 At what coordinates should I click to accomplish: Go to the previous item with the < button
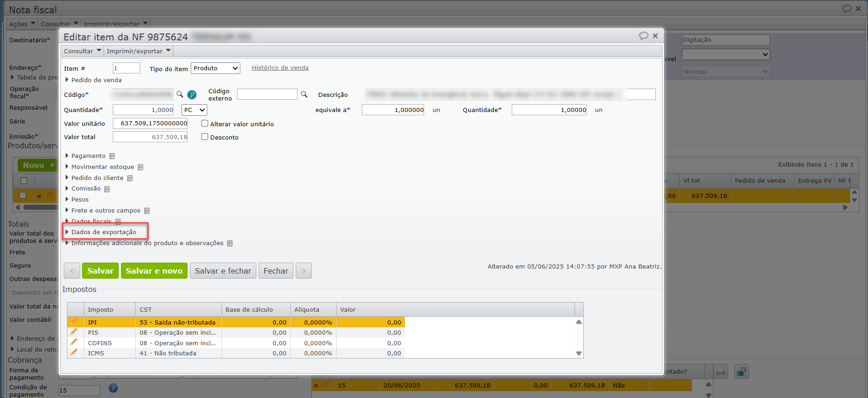click(72, 271)
